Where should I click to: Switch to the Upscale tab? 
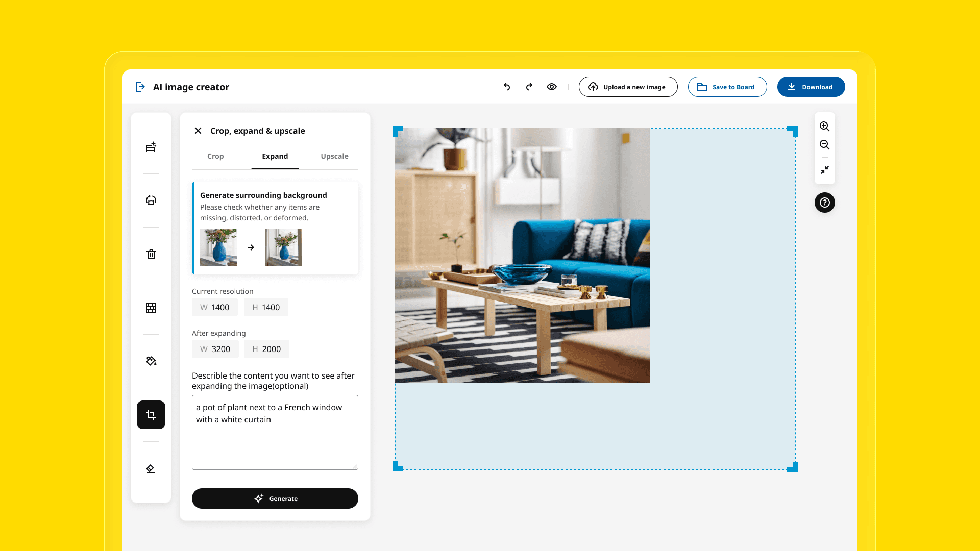tap(334, 156)
